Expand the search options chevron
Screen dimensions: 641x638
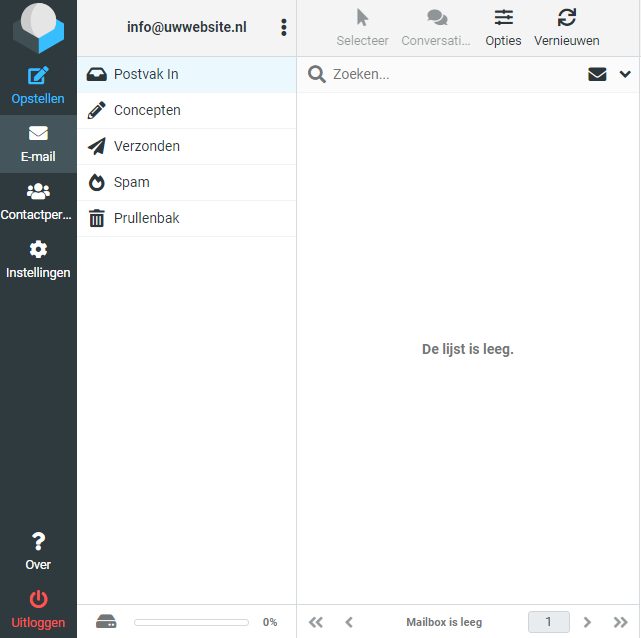626,74
